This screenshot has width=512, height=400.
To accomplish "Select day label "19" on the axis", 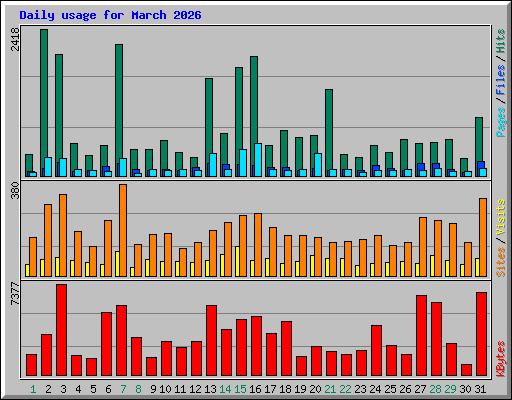I will pos(300,389).
